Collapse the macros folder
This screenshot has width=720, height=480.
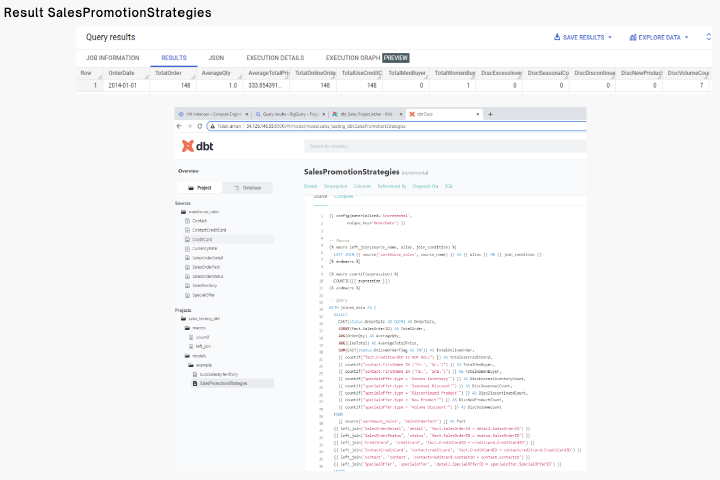pos(187,328)
